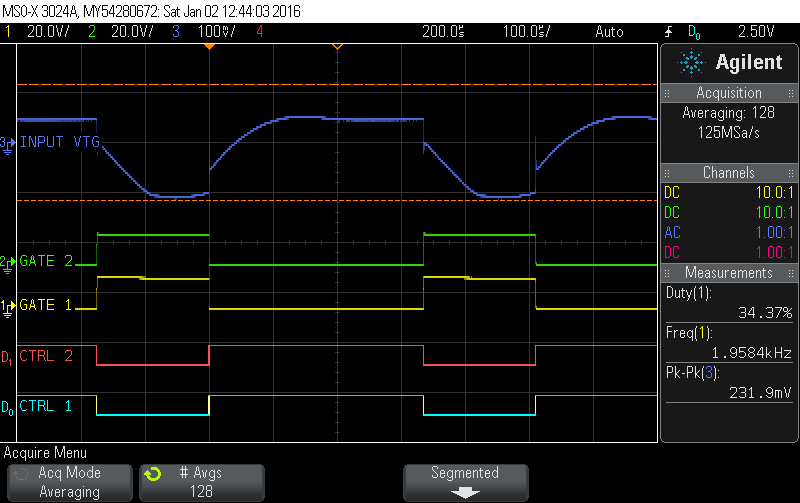
Task: Click the 125MSa/s sample rate text
Action: (729, 133)
